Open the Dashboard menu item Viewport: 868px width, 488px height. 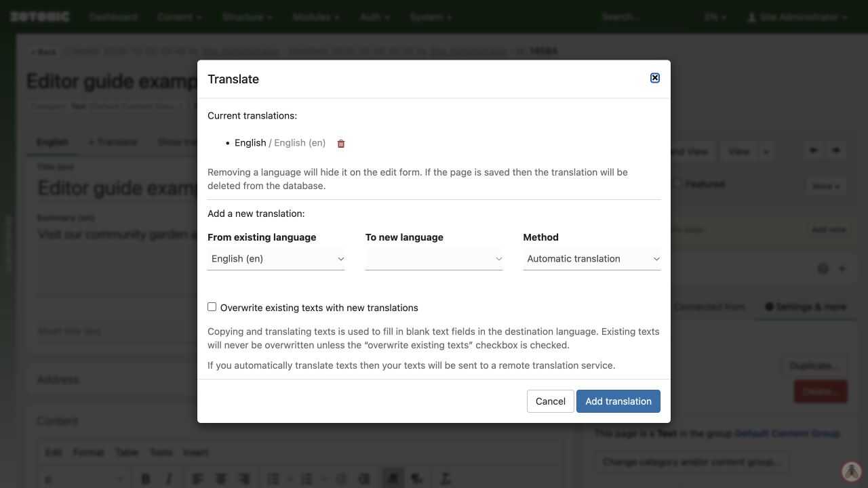pos(113,17)
